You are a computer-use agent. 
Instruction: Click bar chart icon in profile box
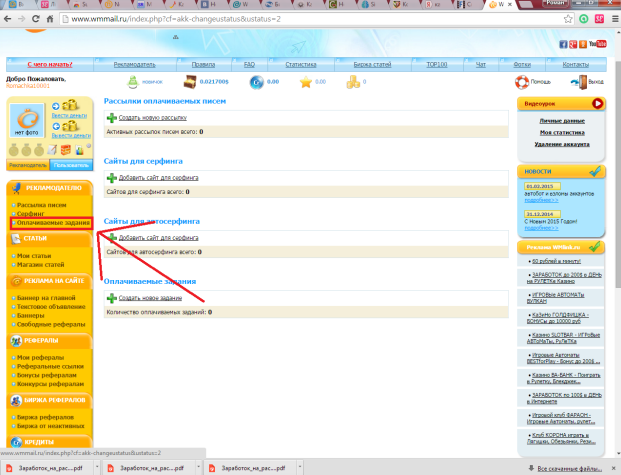point(80,150)
